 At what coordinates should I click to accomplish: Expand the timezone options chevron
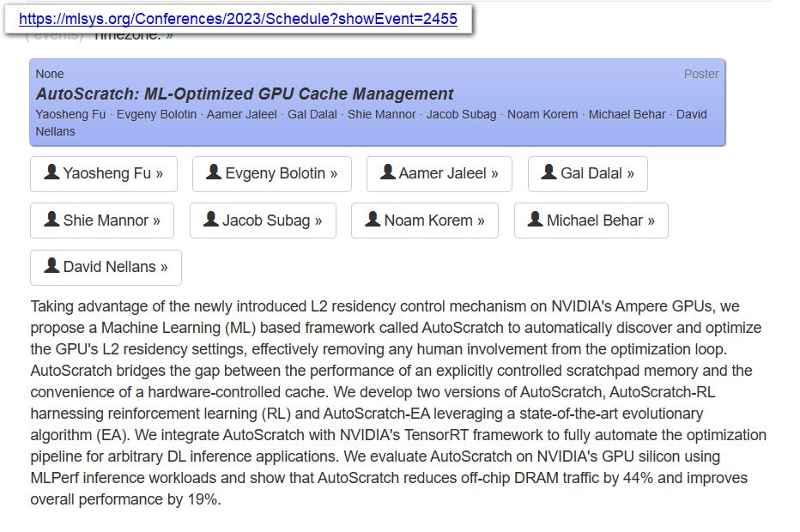coord(168,36)
